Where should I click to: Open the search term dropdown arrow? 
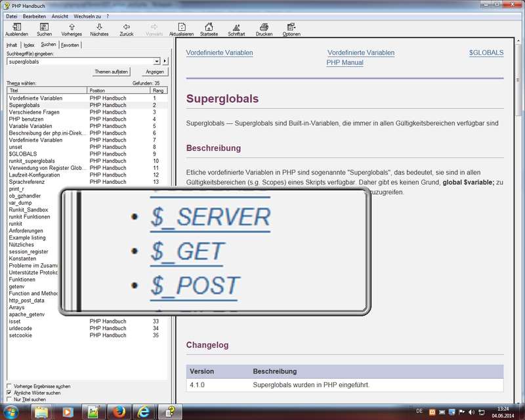pyautogui.click(x=157, y=61)
